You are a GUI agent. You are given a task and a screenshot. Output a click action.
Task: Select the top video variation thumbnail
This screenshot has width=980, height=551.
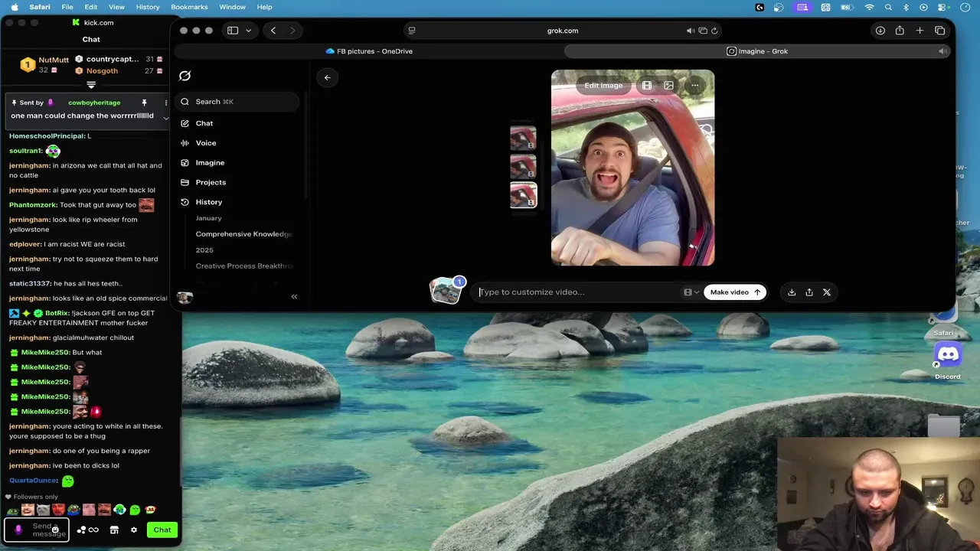(523, 139)
